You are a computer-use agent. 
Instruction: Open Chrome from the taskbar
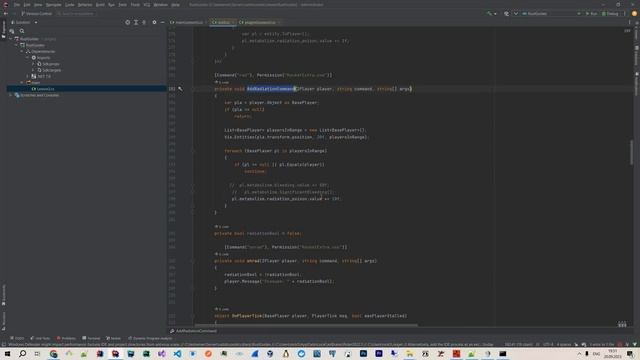(53, 353)
